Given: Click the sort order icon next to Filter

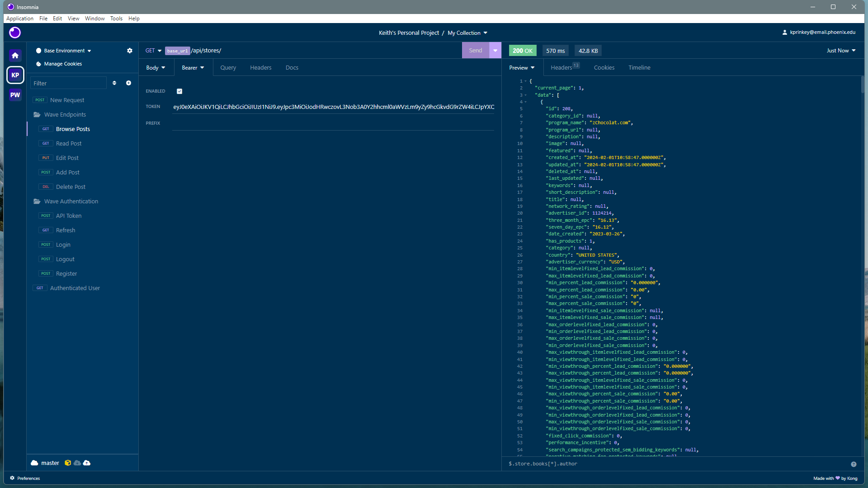Looking at the screenshot, I should coord(114,83).
